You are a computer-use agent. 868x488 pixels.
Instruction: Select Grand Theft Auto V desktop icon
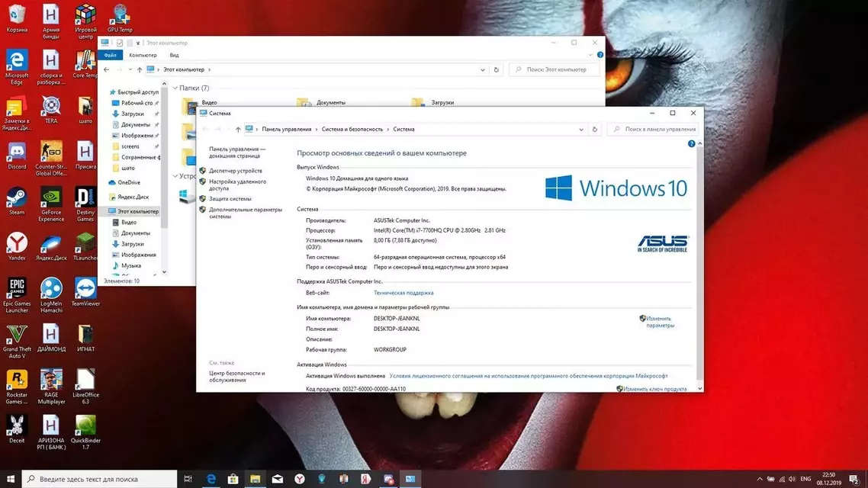(17, 342)
